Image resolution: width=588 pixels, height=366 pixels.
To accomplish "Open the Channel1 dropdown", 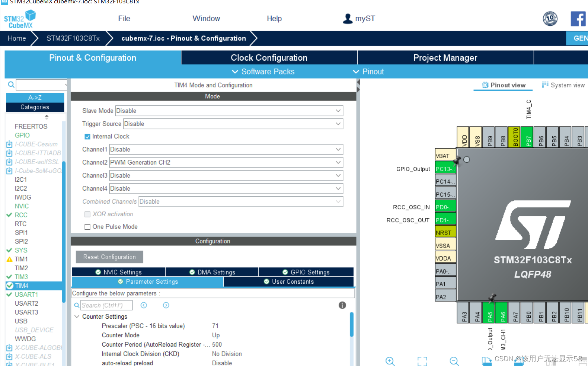I will pyautogui.click(x=226, y=149).
